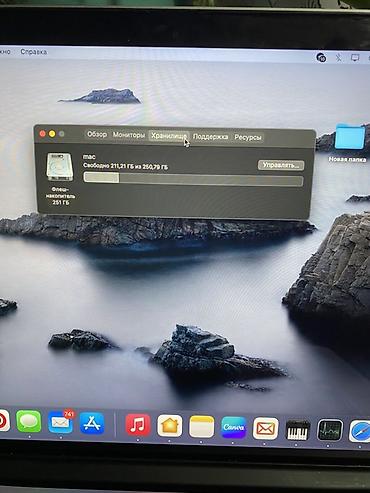Image resolution: width=370 pixels, height=493 pixels.
Task: Close the system information window
Action: click(x=42, y=134)
